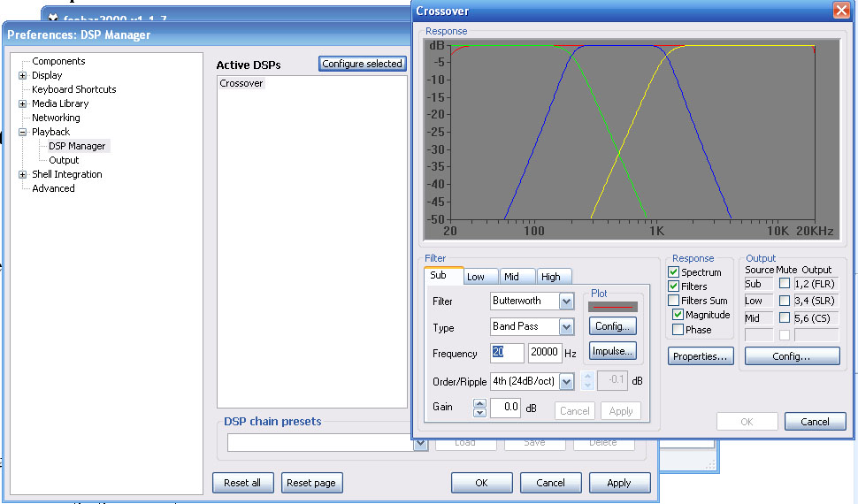Mute the Mid output channel

pos(784,317)
